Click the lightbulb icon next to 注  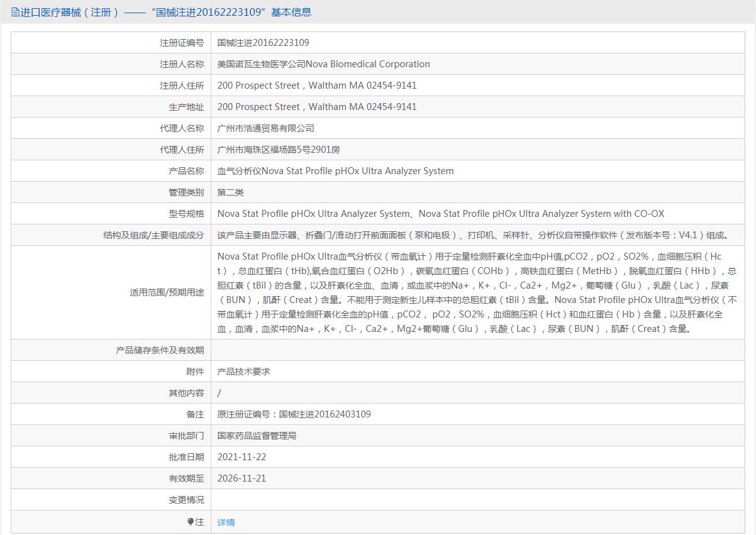pos(191,522)
